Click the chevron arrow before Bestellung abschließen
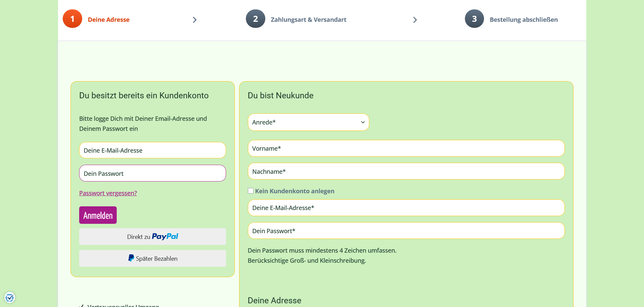The width and height of the screenshot is (644, 307). [x=415, y=20]
